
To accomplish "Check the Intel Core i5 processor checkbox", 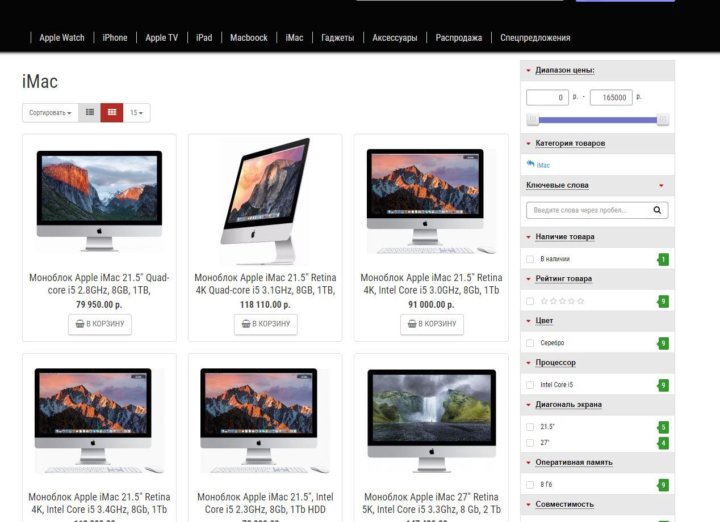I will pos(530,385).
